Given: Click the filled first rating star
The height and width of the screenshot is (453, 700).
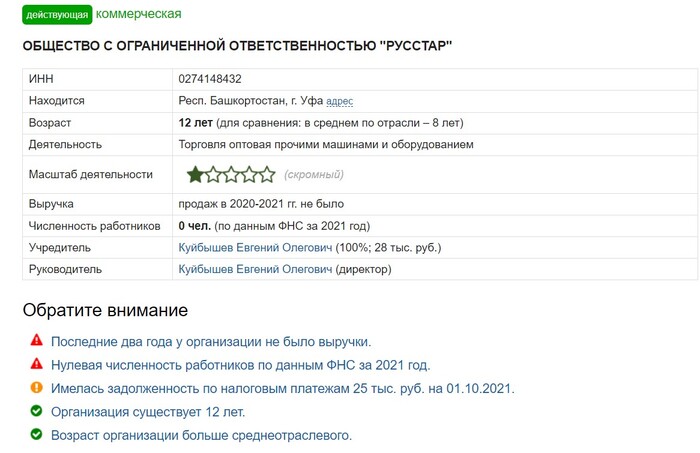Looking at the screenshot, I should click(195, 175).
